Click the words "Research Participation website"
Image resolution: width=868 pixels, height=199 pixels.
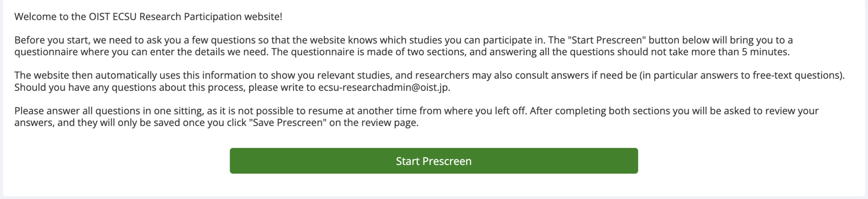[x=210, y=17]
